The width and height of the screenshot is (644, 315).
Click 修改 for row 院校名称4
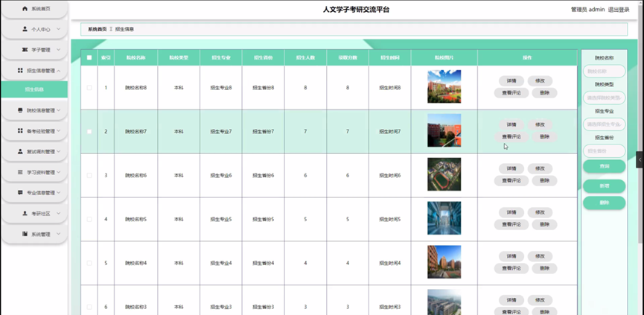click(540, 256)
